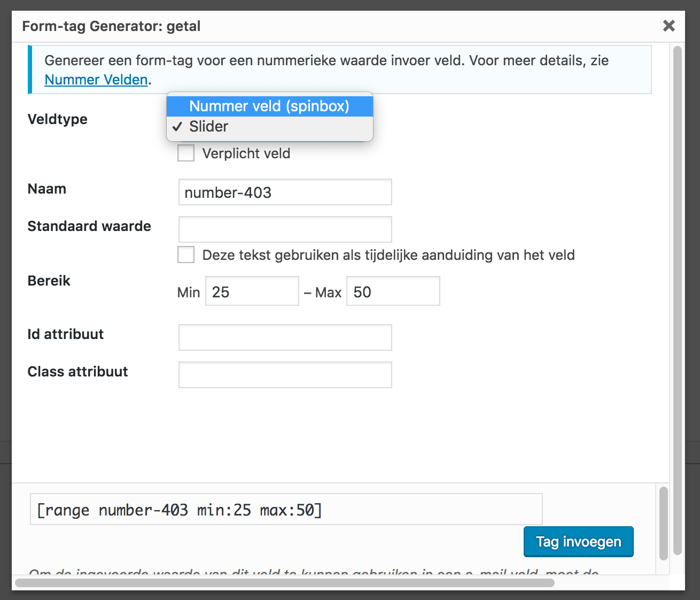Click the generated range tag code field
The image size is (700, 600).
pyautogui.click(x=286, y=510)
